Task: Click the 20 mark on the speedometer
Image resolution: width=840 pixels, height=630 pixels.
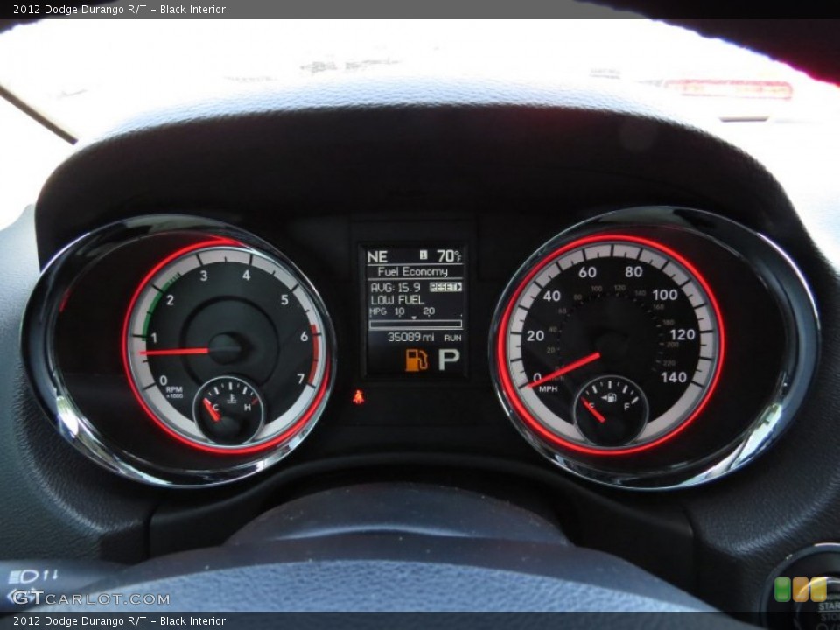Action: click(535, 336)
